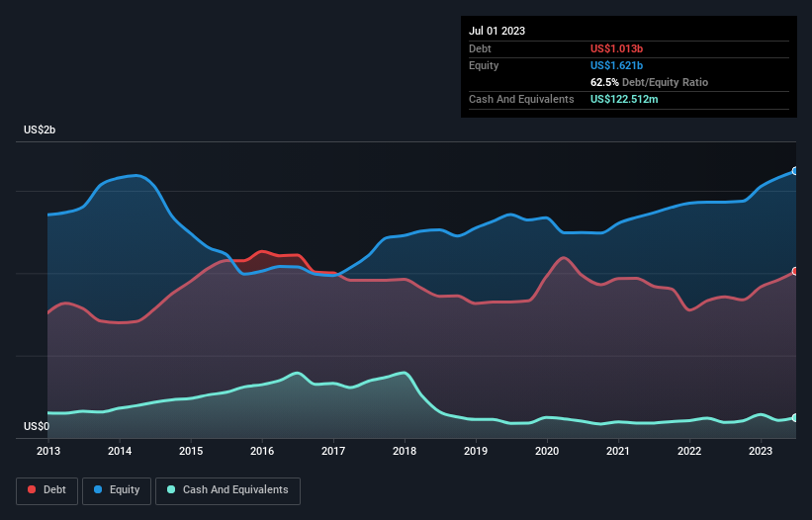Select the 2016 axis label
The width and height of the screenshot is (812, 520).
262,451
